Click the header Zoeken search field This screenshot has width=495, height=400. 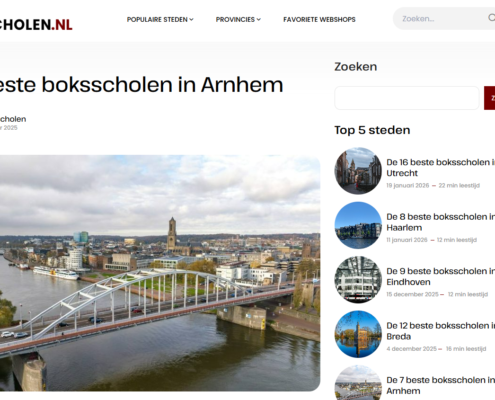pos(444,18)
